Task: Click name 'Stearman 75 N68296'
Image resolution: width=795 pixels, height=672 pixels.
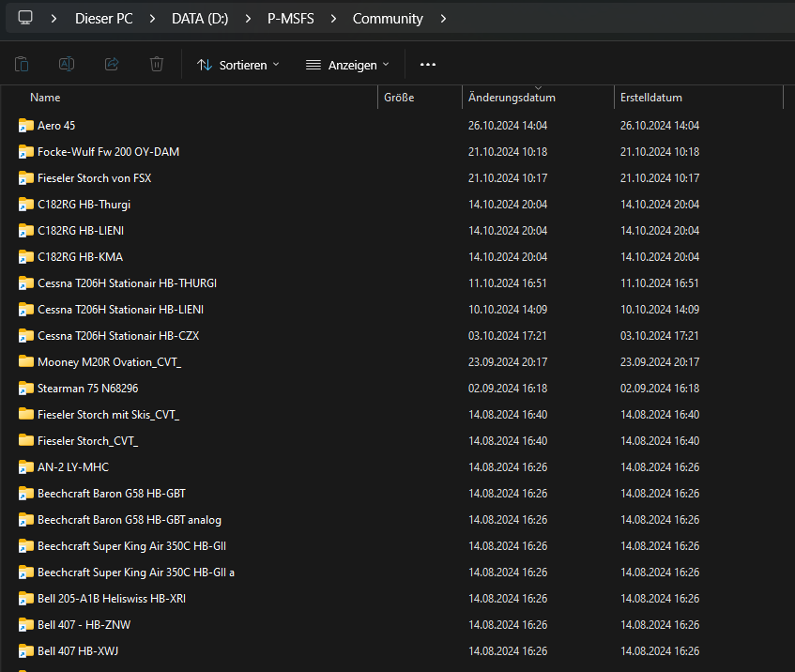Action: (87, 389)
